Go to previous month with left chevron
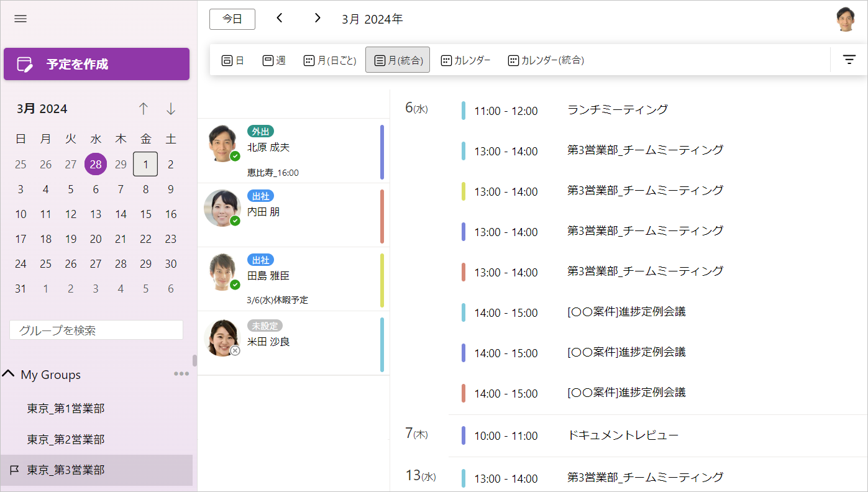 pos(280,18)
